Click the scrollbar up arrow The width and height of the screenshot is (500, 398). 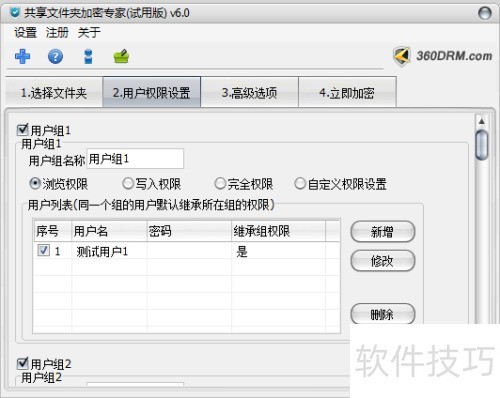(482, 121)
